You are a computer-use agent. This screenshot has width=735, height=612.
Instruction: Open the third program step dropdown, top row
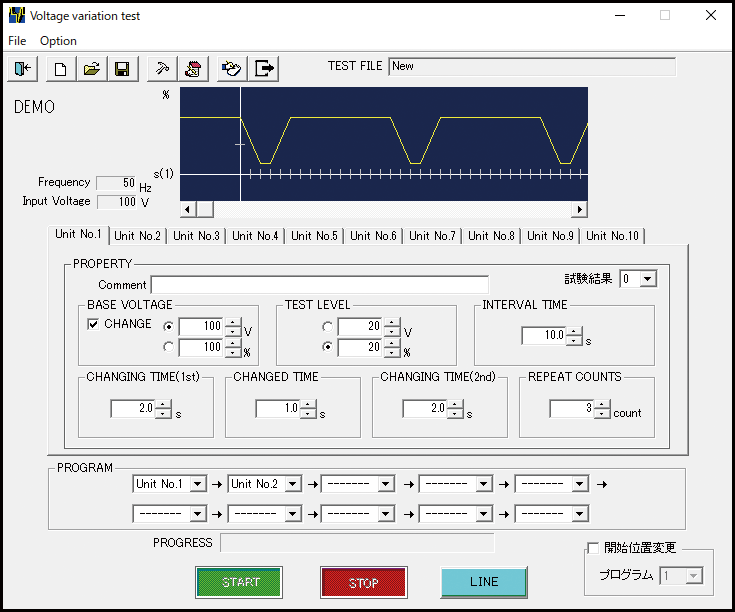[x=386, y=484]
